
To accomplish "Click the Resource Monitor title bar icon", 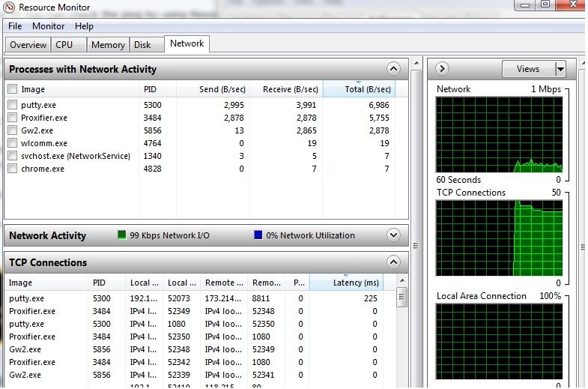I will tap(9, 7).
